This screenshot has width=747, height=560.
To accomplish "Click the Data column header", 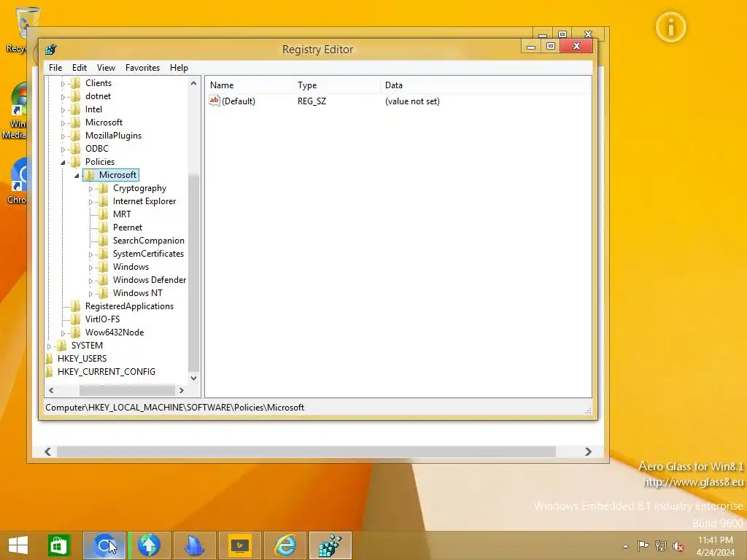I will 485,85.
